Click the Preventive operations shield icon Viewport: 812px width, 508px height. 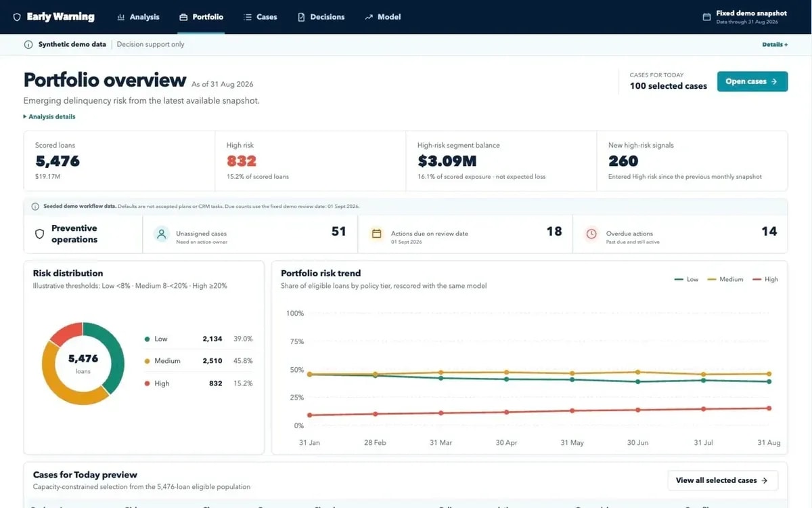[x=39, y=234]
